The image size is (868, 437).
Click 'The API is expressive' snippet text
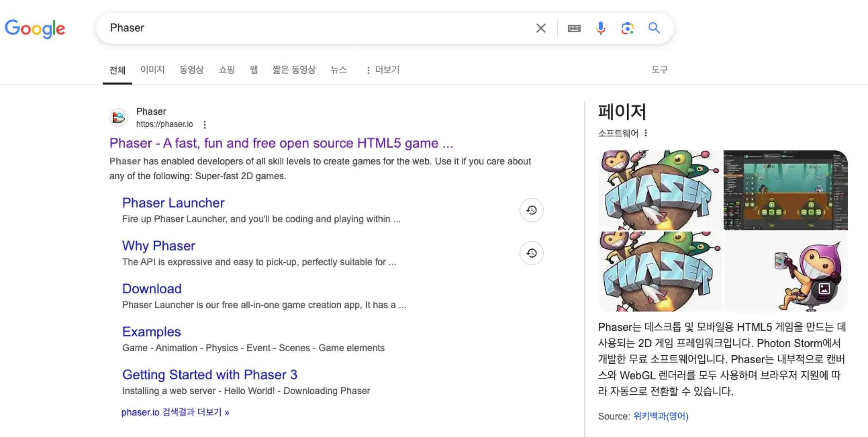pos(259,262)
